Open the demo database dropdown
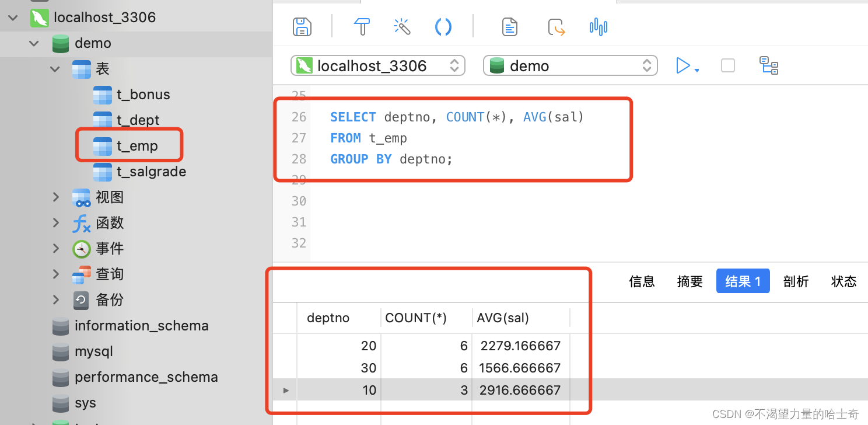This screenshot has height=425, width=868. 570,65
